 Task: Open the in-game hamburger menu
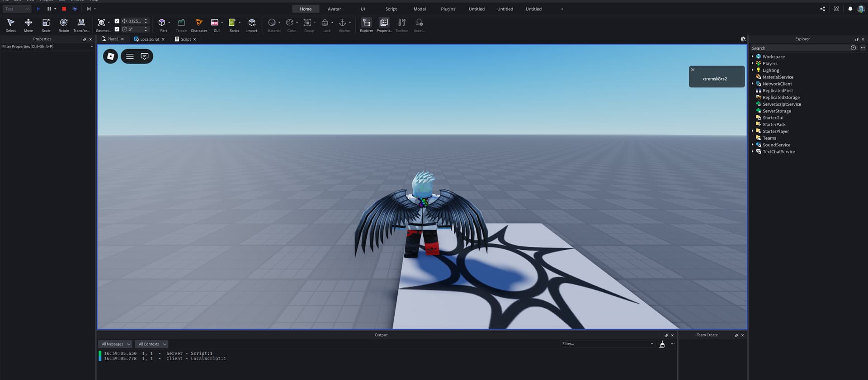coord(130,56)
